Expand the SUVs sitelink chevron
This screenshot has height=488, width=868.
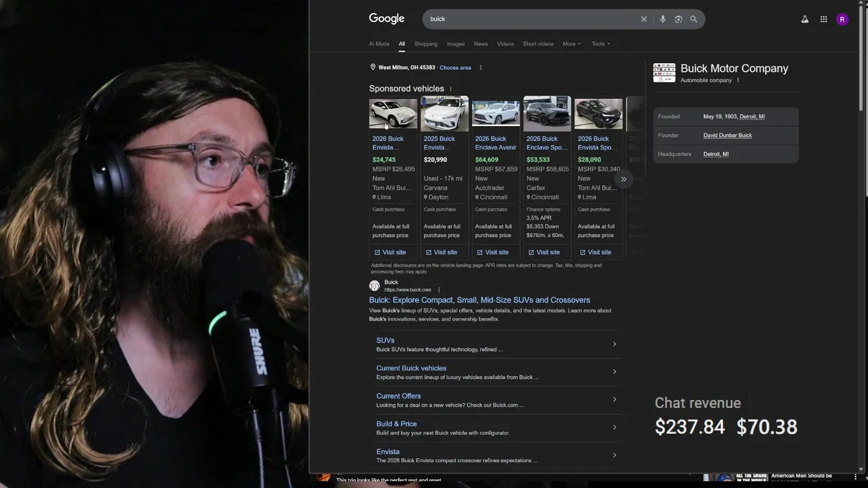click(x=614, y=344)
